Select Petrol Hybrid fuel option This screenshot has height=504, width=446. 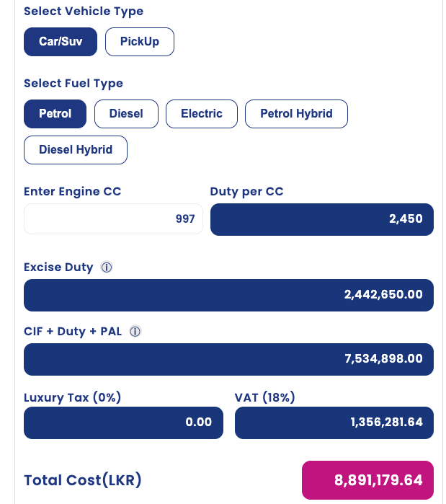296,114
